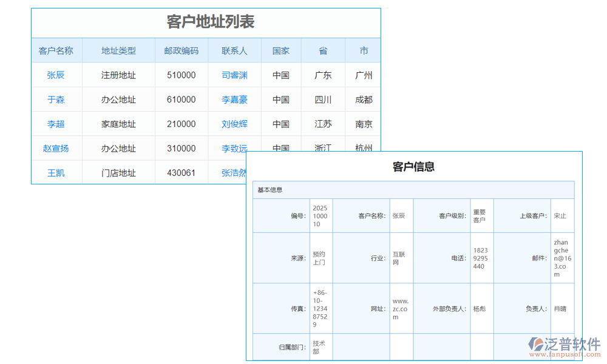The image size is (607, 364).
Task: Sort by 客户名称 column header
Action: coord(56,51)
